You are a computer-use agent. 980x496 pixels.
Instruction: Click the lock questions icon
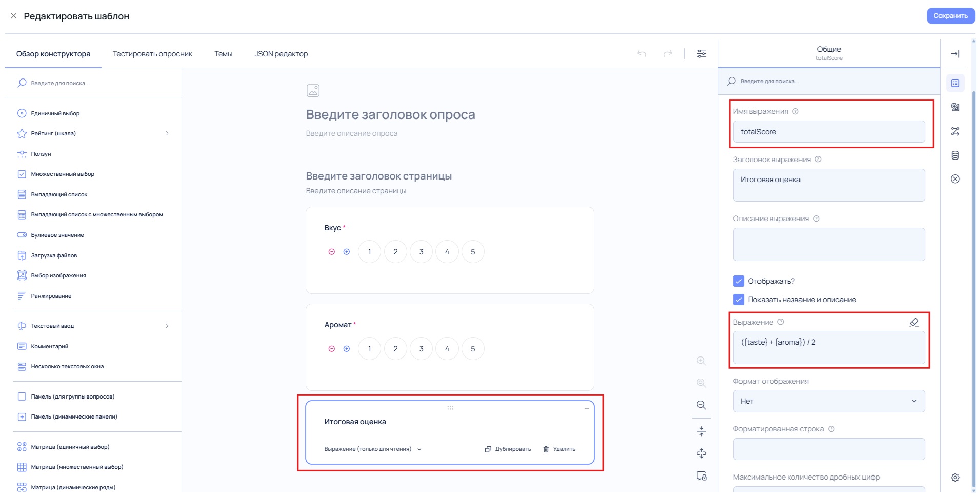[702, 476]
